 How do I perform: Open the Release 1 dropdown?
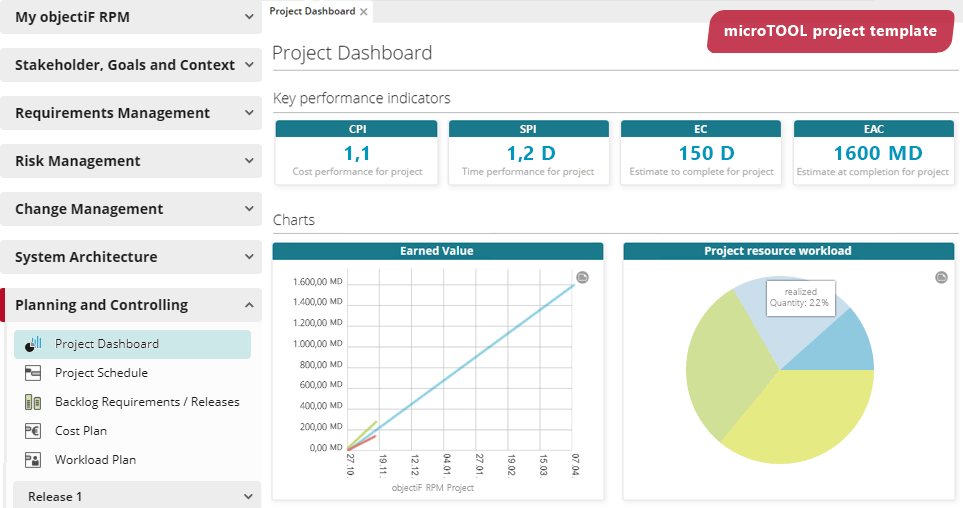point(249,496)
